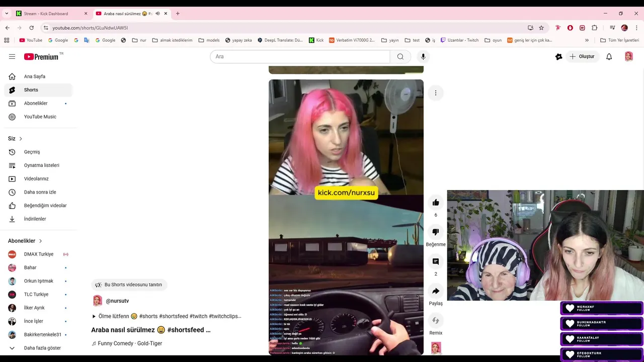The image size is (644, 362).
Task: Open Bahar channel subscription
Action: click(38, 267)
